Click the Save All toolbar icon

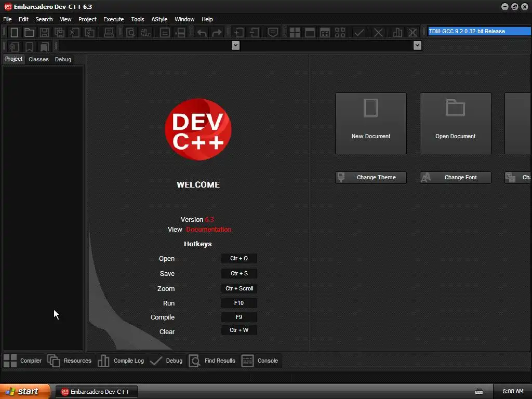tap(59, 33)
